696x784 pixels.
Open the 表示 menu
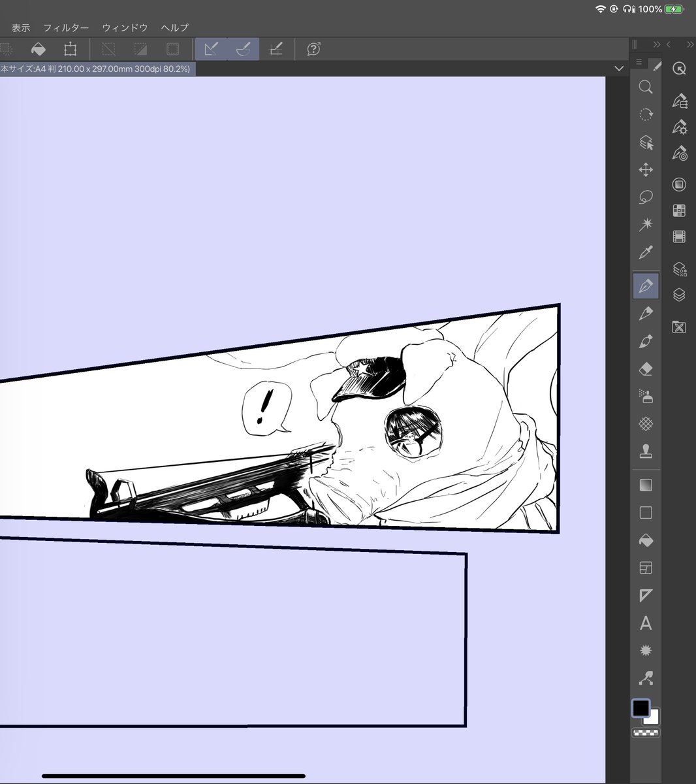(x=21, y=27)
